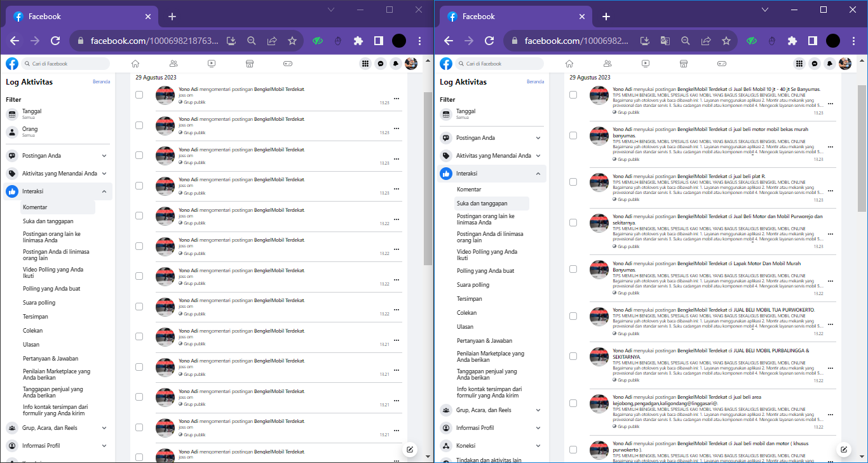Open Tanggal filter in right window
868x463 pixels.
click(x=492, y=114)
